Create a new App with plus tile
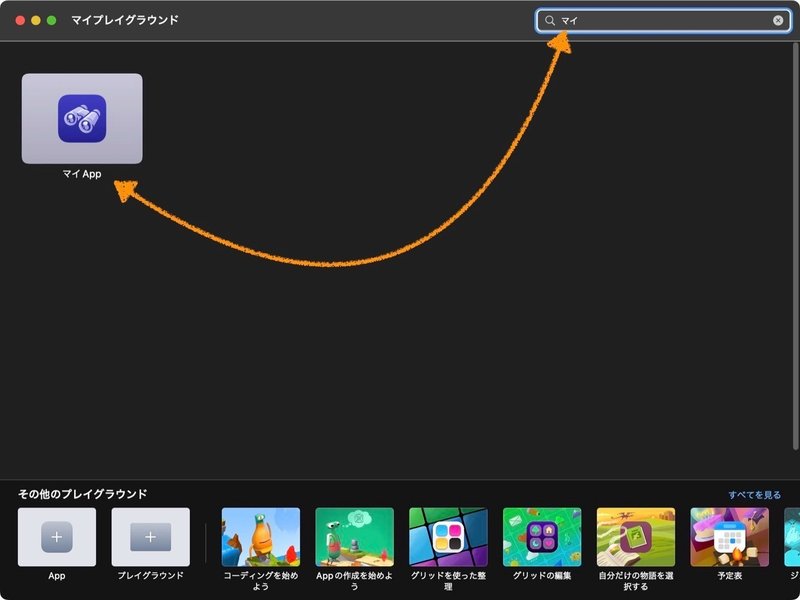 click(x=57, y=537)
